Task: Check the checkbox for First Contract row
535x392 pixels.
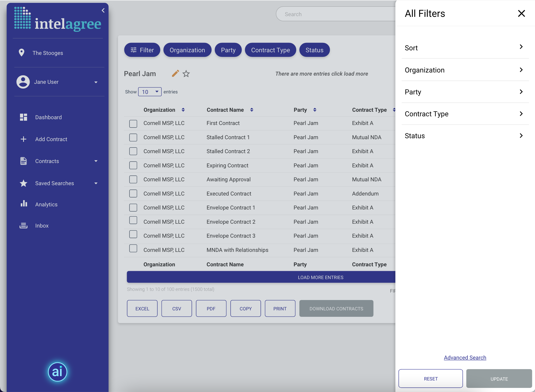Action: click(133, 124)
